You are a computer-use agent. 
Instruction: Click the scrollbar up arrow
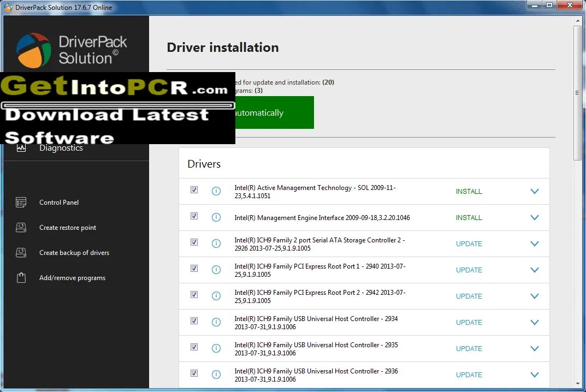(577, 21)
